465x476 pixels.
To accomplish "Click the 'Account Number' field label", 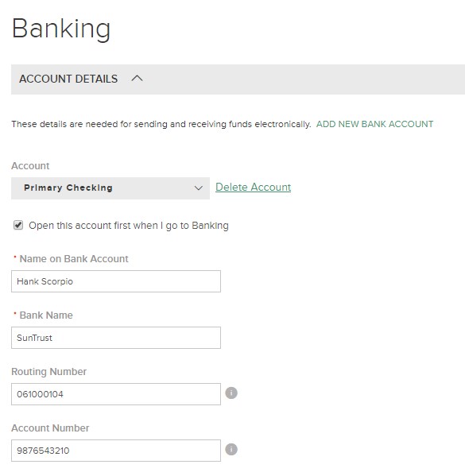I will [50, 428].
